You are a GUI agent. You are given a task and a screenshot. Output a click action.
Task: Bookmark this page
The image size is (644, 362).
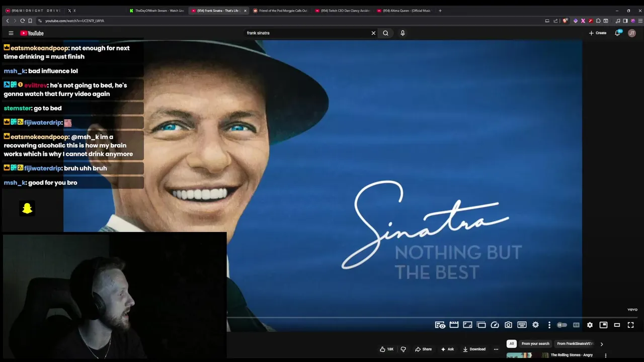point(30,21)
